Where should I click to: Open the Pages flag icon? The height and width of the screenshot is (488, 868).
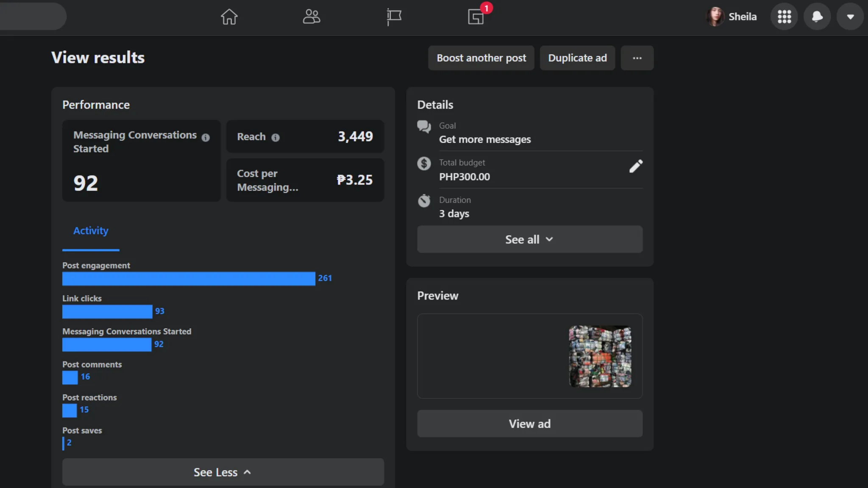[394, 17]
